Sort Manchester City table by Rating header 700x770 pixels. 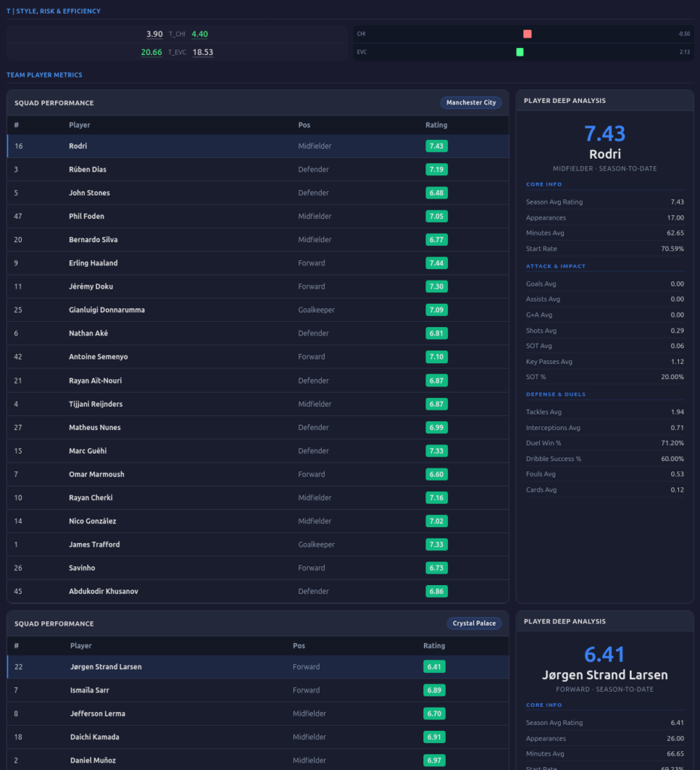pos(436,125)
